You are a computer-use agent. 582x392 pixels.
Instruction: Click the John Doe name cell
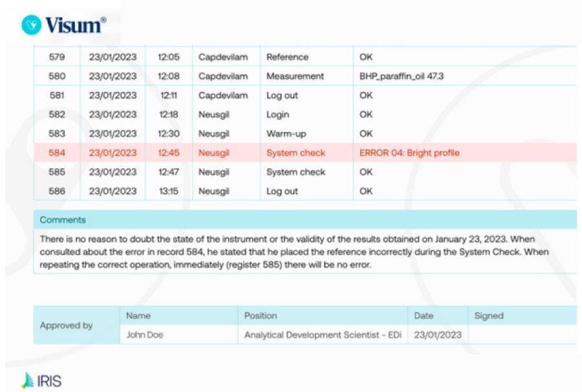click(145, 335)
